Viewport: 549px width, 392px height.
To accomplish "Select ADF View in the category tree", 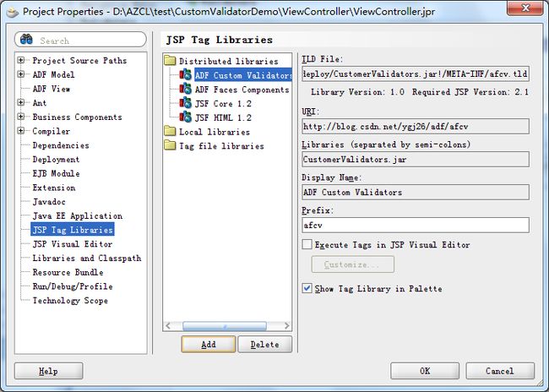I will (52, 89).
